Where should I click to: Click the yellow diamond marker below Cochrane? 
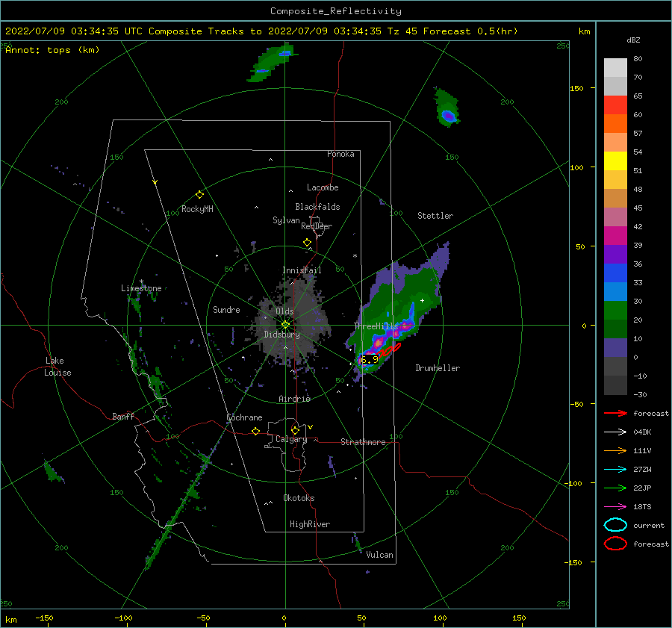(256, 431)
